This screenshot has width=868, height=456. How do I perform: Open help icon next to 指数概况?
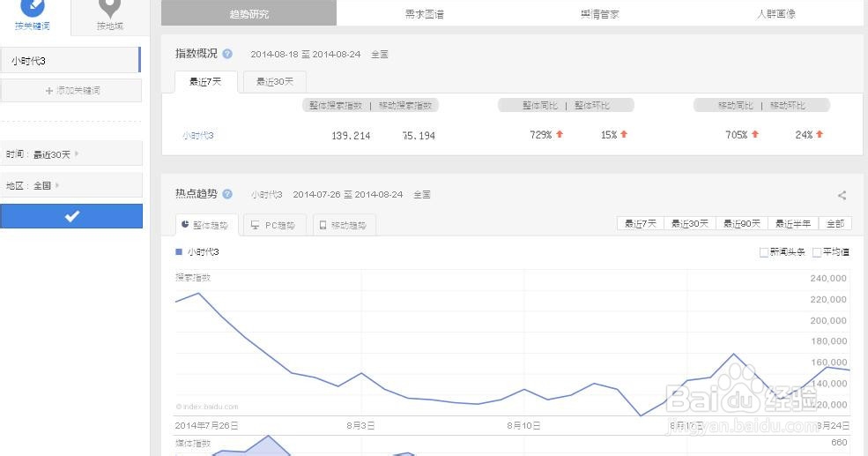point(227,54)
